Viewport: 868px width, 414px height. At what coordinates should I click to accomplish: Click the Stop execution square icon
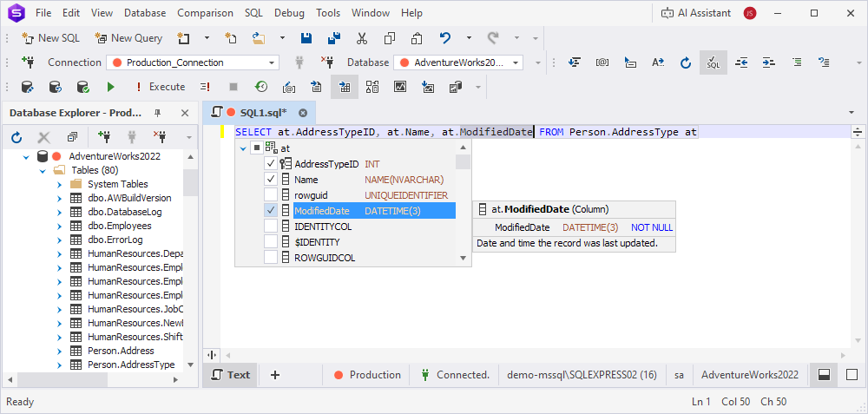tap(233, 87)
